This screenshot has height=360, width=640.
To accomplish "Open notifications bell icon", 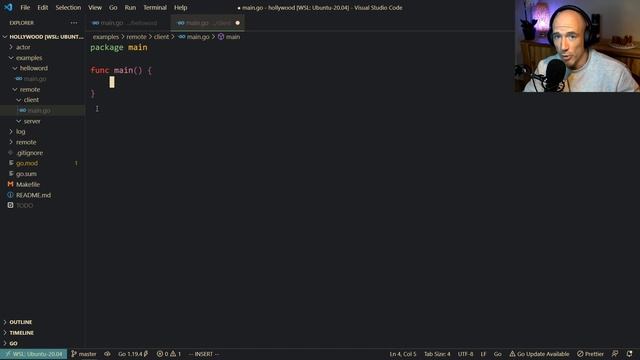I will 629,354.
